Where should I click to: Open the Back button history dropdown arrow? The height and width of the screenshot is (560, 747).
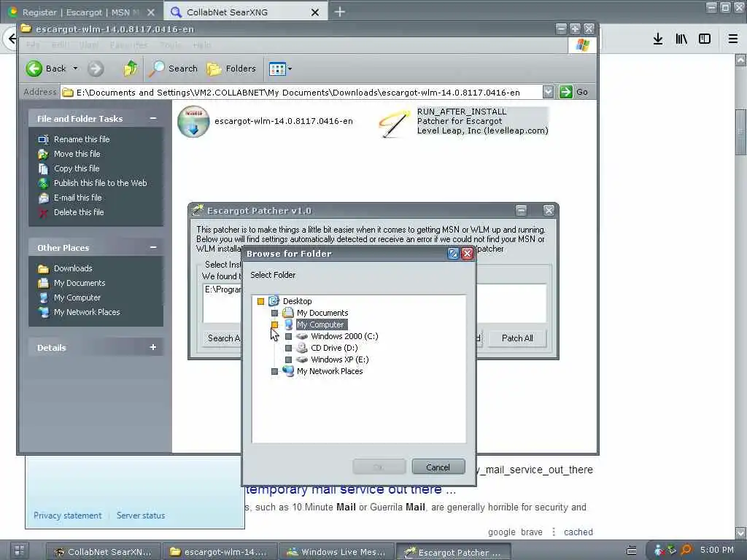coord(75,69)
